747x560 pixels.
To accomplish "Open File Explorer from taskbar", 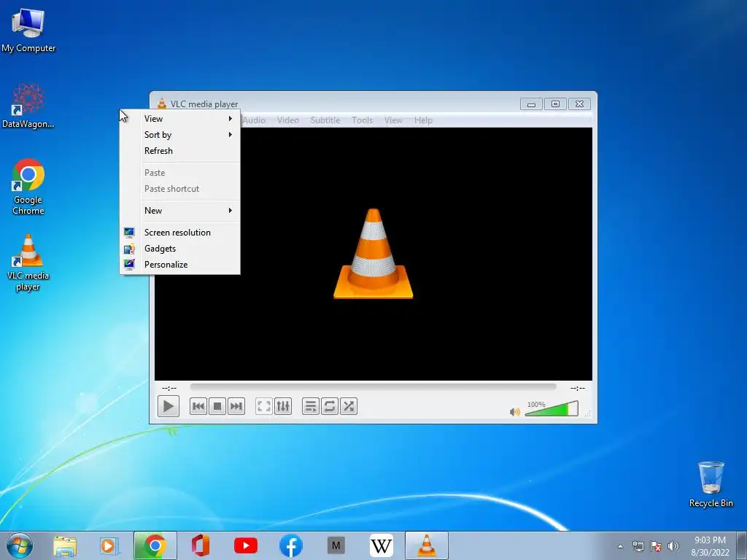I will point(65,545).
